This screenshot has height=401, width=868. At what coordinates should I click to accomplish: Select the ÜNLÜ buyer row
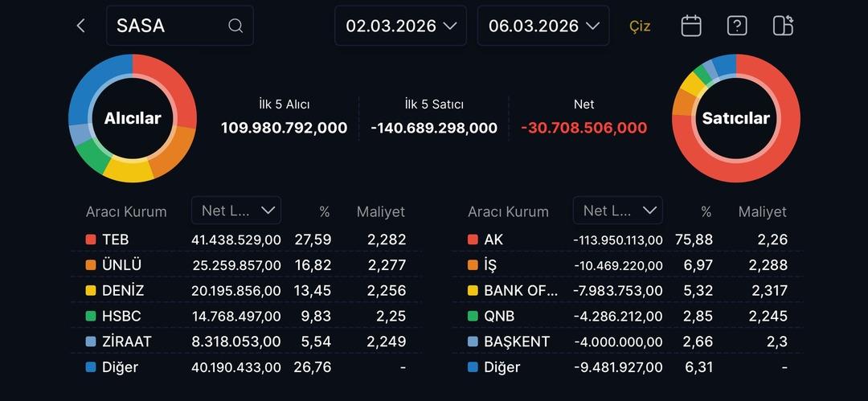(x=245, y=265)
